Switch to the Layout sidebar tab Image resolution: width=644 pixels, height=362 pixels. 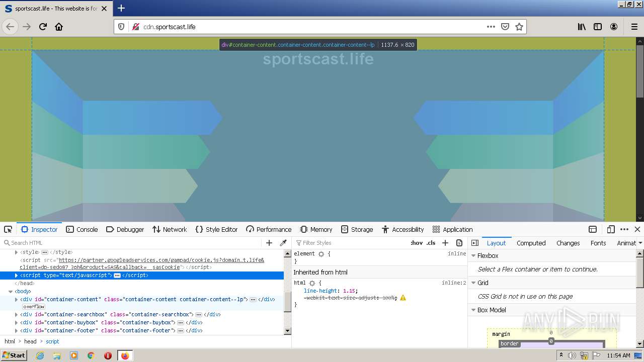pyautogui.click(x=496, y=243)
